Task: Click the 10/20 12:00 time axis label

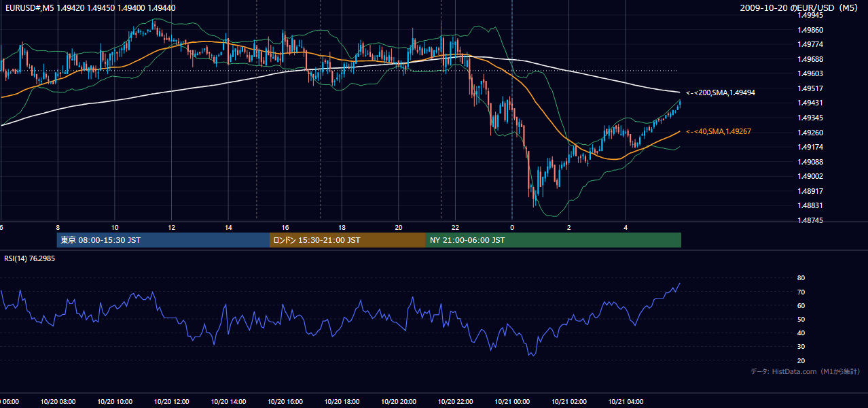Action: [171, 402]
